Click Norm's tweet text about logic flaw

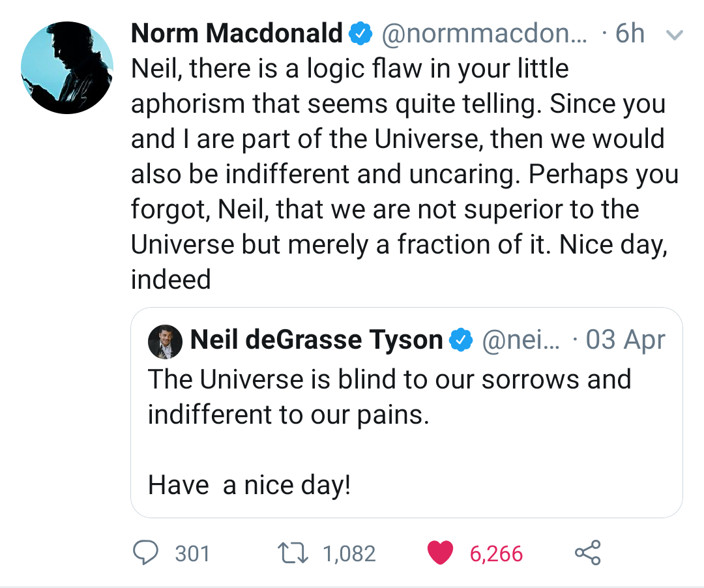pyautogui.click(x=398, y=173)
